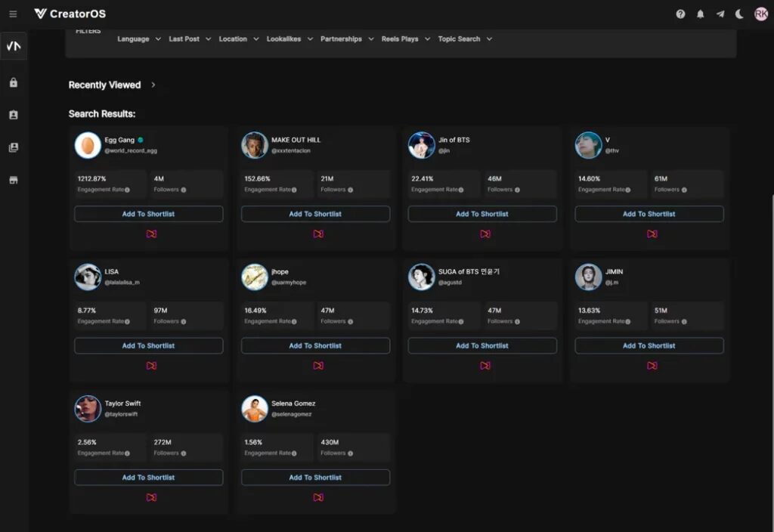Click the Egg Gang verified badge
This screenshot has width=774, height=532.
click(x=141, y=140)
